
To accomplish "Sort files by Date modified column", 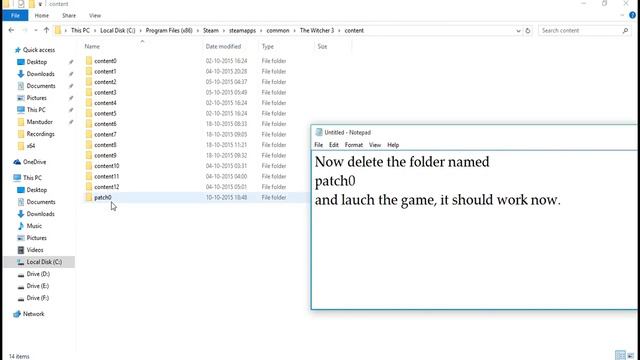I will click(223, 47).
